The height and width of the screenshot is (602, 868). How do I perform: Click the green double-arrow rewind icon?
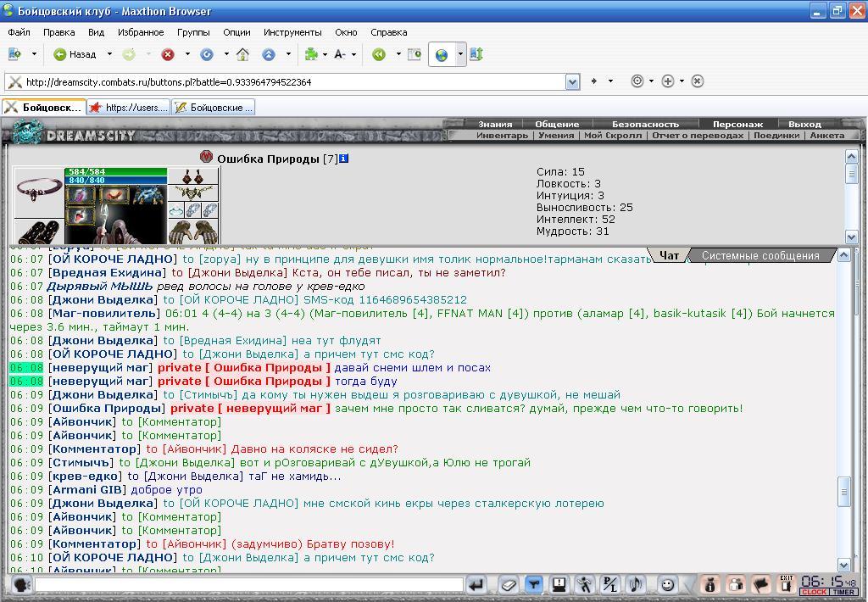379,54
